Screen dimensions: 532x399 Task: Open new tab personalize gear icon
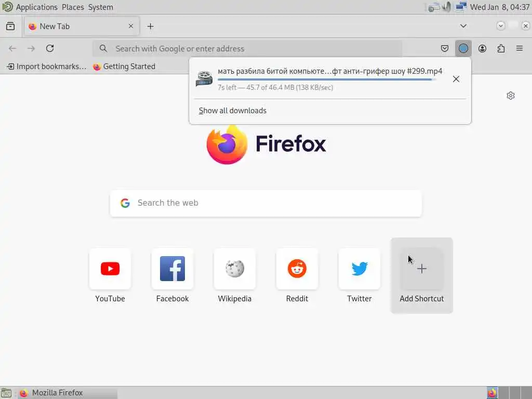coord(511,96)
